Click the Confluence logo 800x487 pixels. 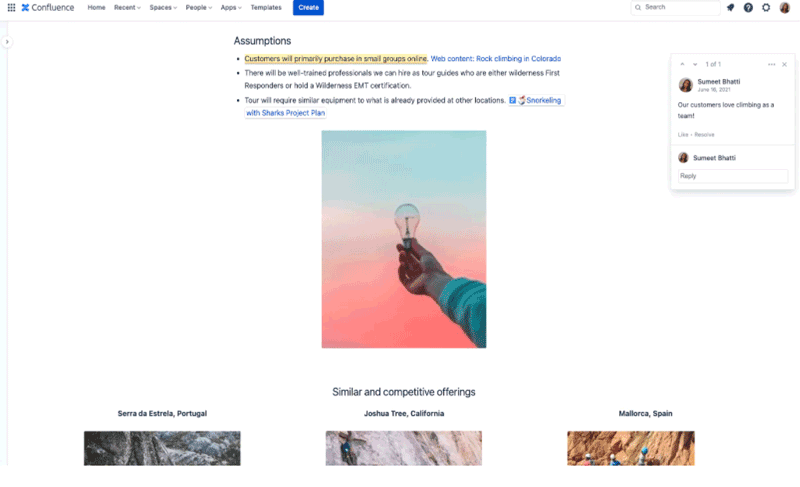[48, 7]
